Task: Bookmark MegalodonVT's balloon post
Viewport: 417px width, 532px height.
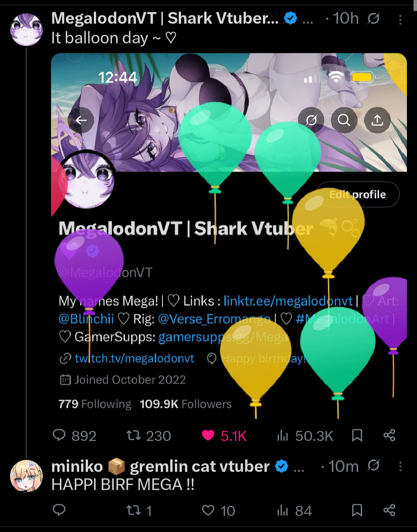Action: point(357,435)
